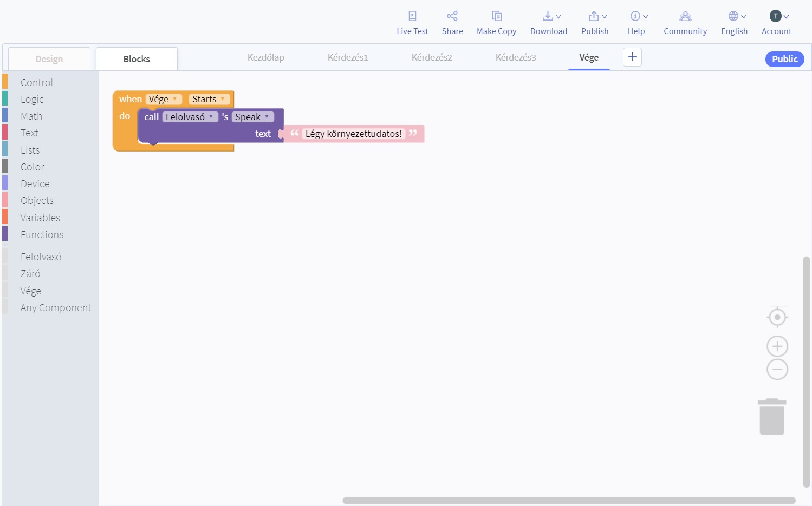Select the Felolvasó component in sidebar
812x506 pixels.
[41, 257]
